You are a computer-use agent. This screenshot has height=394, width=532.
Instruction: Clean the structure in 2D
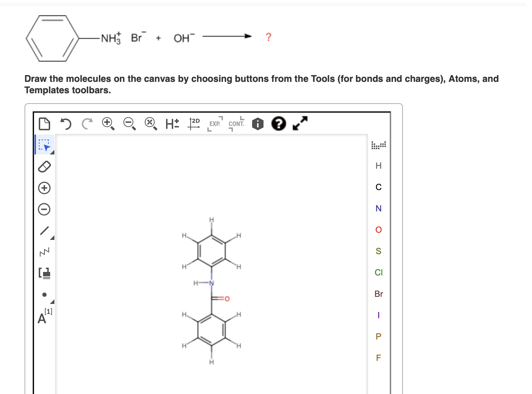click(194, 124)
